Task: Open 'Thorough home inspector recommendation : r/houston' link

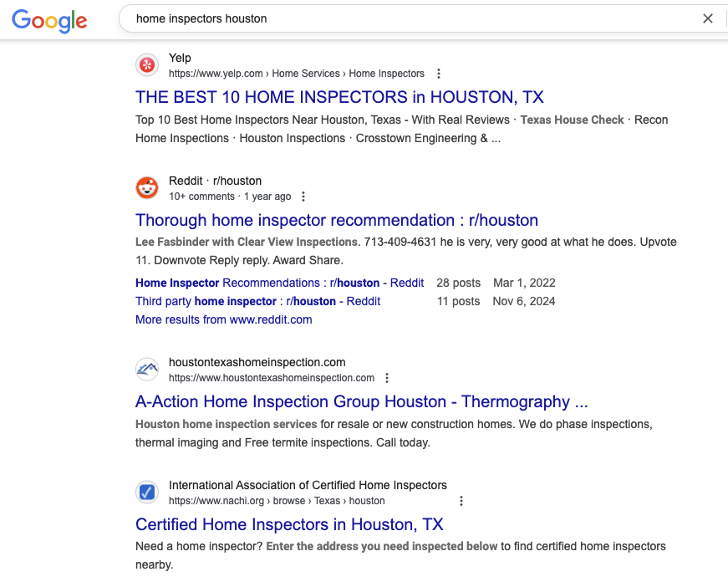Action: tap(337, 220)
